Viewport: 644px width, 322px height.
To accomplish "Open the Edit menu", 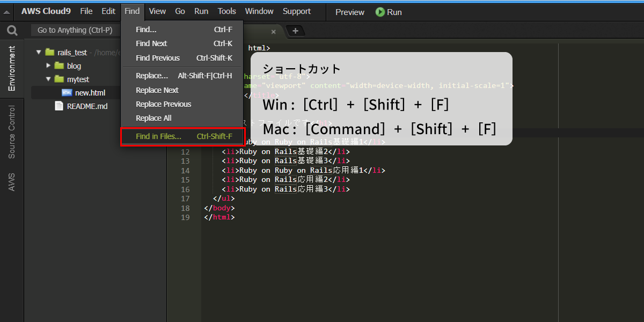I will click(108, 11).
